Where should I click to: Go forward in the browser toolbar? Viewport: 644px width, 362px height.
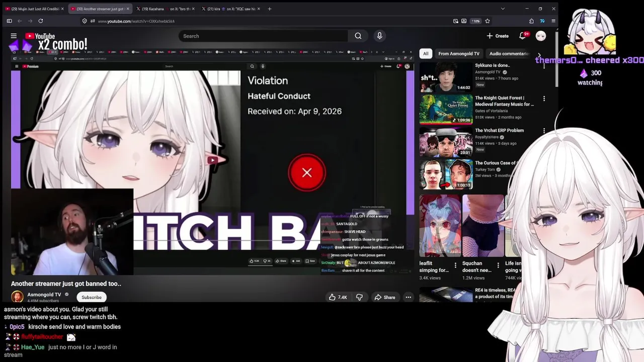point(30,21)
